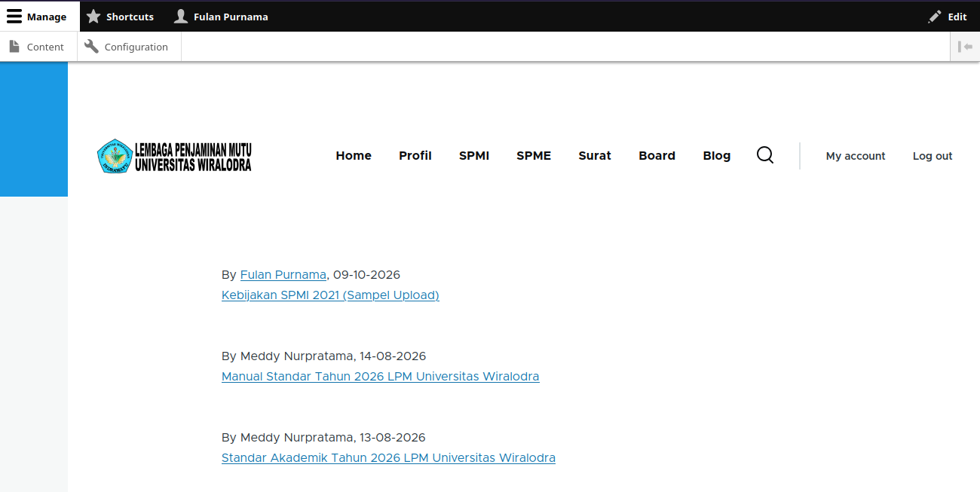Open the Profil menu item
Screen dimensions: 980x492
415,156
